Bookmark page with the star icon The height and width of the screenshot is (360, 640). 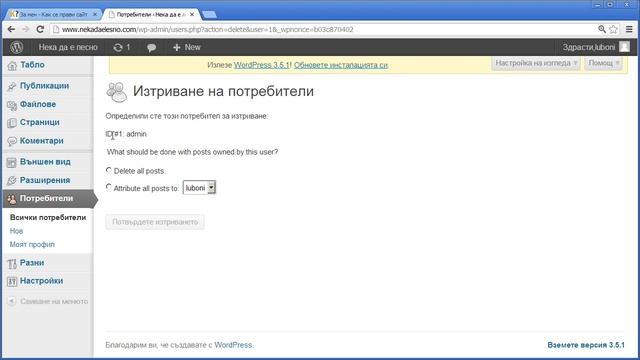click(613, 29)
